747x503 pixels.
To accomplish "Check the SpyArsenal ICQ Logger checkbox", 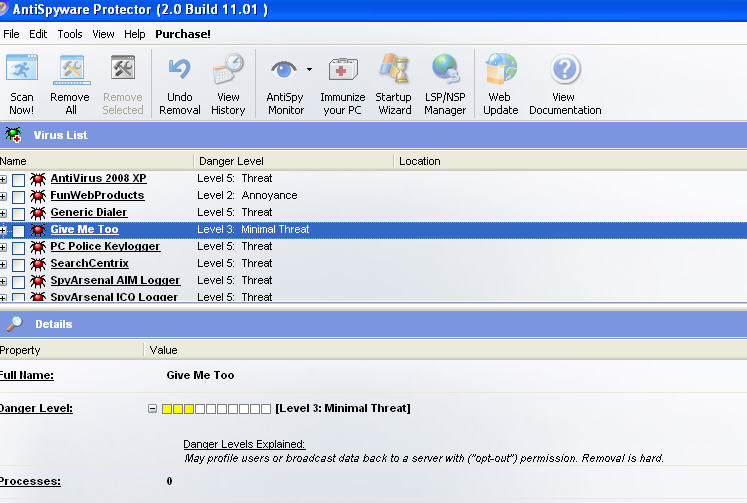I will [19, 297].
